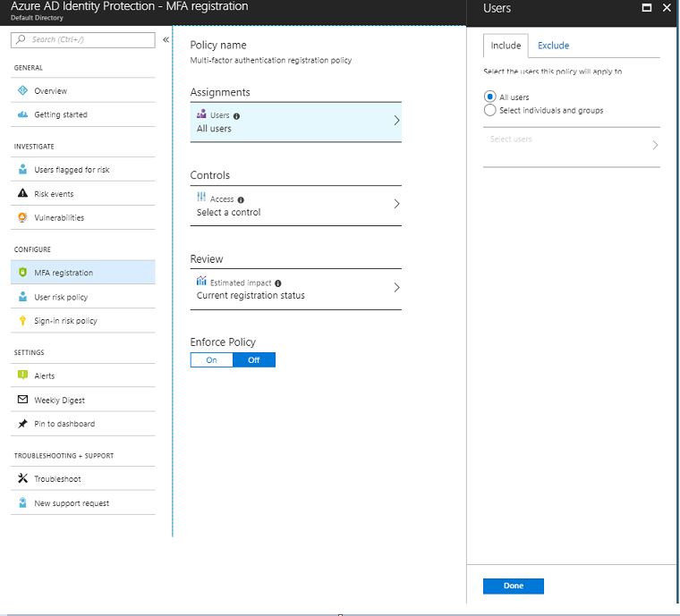Turn Enforce Policy On

pos(212,360)
